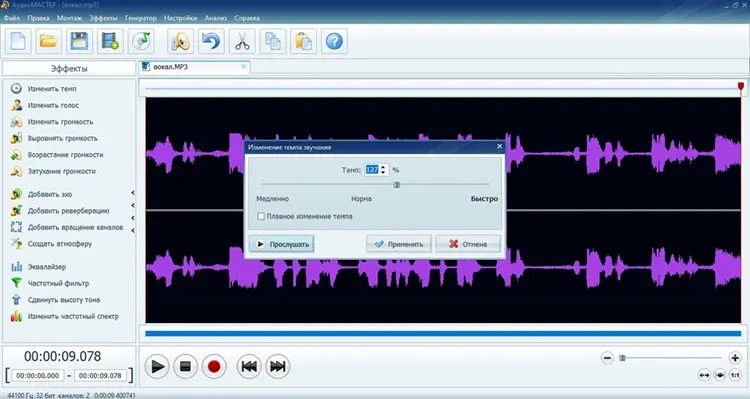Open the Эквалайзер effect
This screenshot has width=750, height=399.
39,267
